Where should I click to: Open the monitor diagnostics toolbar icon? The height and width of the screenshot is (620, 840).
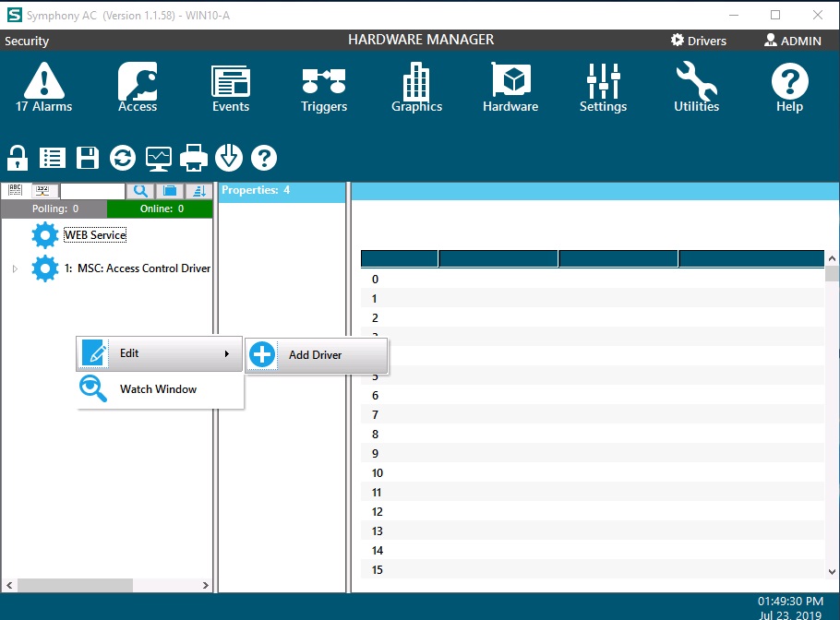pyautogui.click(x=159, y=158)
